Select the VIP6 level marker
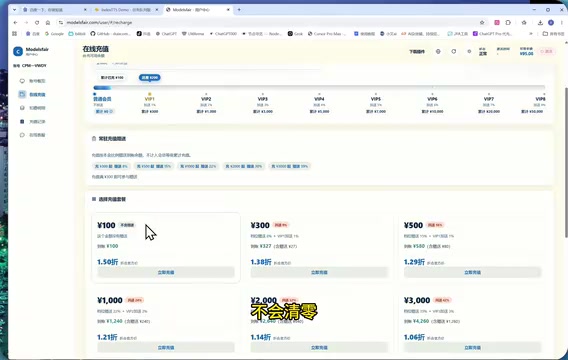The height and width of the screenshot is (360, 568). [432, 99]
